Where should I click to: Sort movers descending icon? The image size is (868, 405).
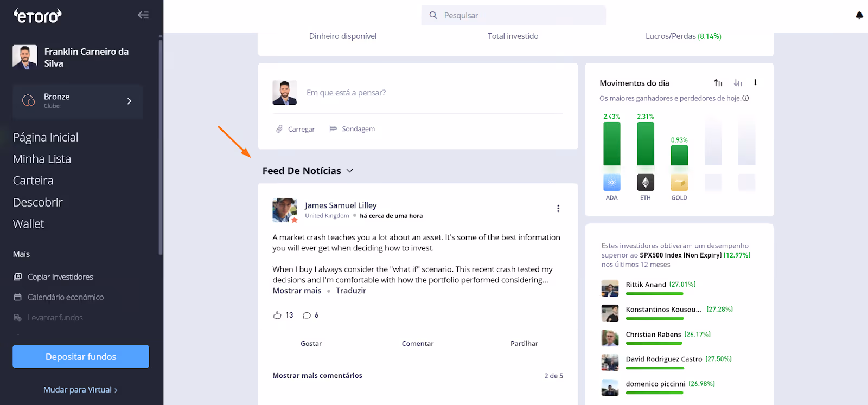pyautogui.click(x=738, y=83)
